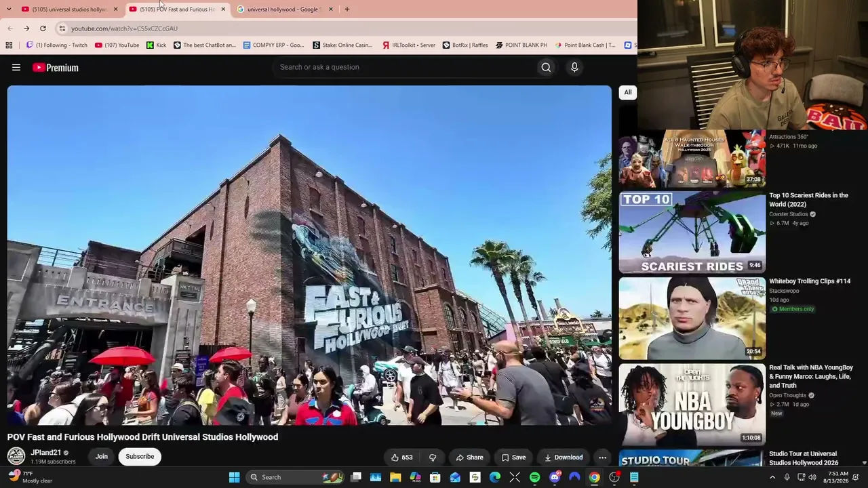Open volume control in system tray
868x488 pixels.
click(812, 477)
